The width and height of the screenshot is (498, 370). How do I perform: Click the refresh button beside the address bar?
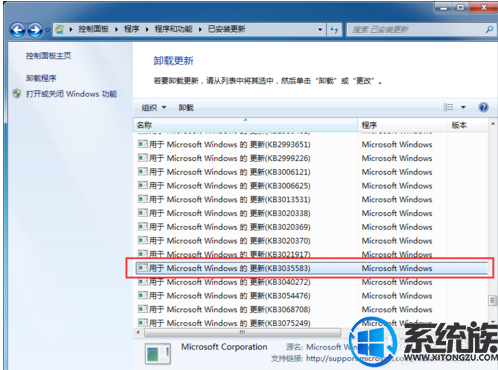point(334,30)
